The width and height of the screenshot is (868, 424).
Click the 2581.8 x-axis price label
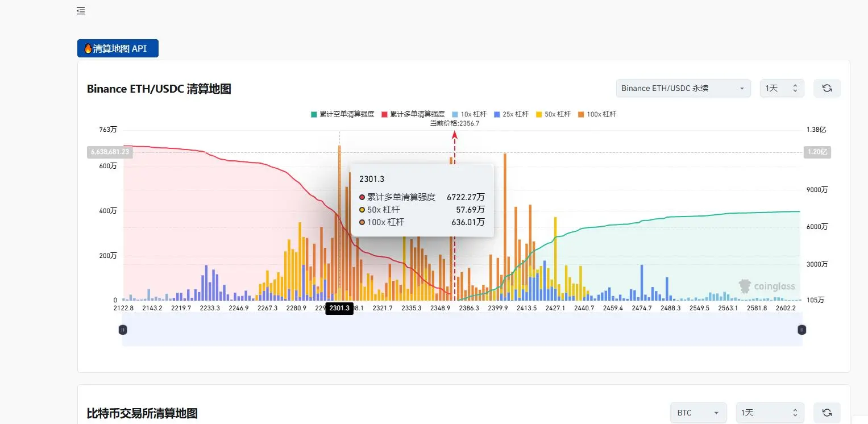(757, 308)
